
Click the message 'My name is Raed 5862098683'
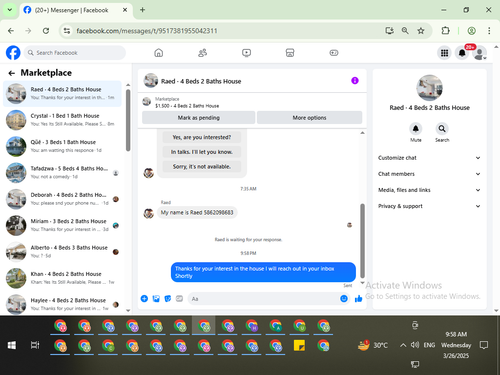[x=197, y=213]
